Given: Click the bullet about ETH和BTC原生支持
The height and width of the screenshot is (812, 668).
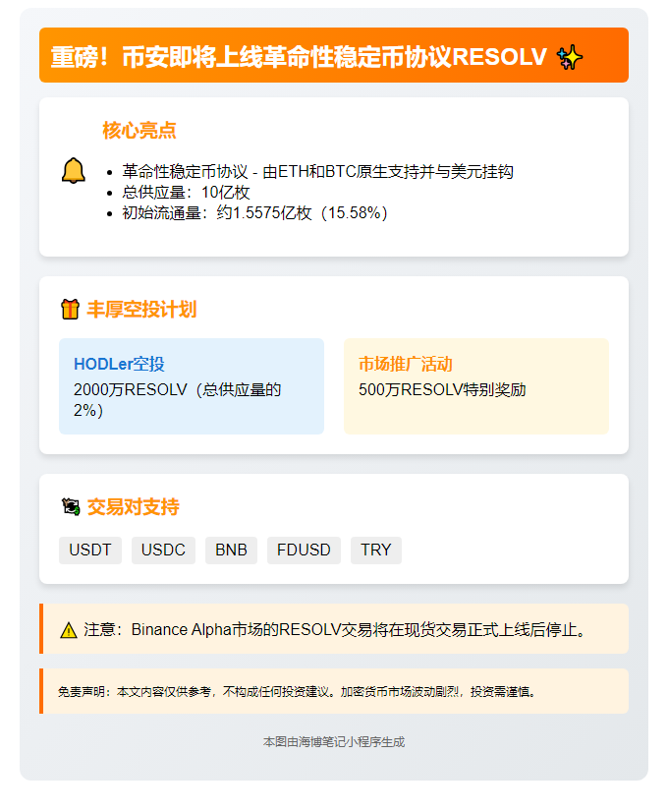Looking at the screenshot, I should (317, 171).
